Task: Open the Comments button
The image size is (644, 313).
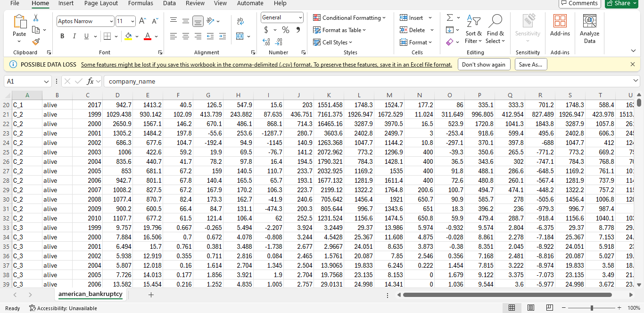Action: [x=579, y=3]
